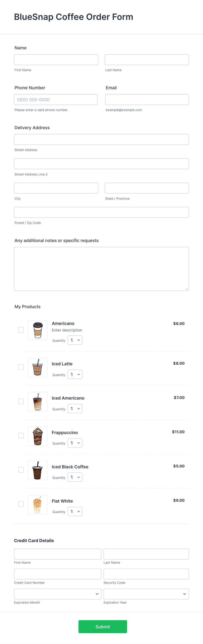The height and width of the screenshot is (644, 203).
Task: Click the Iced Black Coffee image
Action: coord(38,470)
